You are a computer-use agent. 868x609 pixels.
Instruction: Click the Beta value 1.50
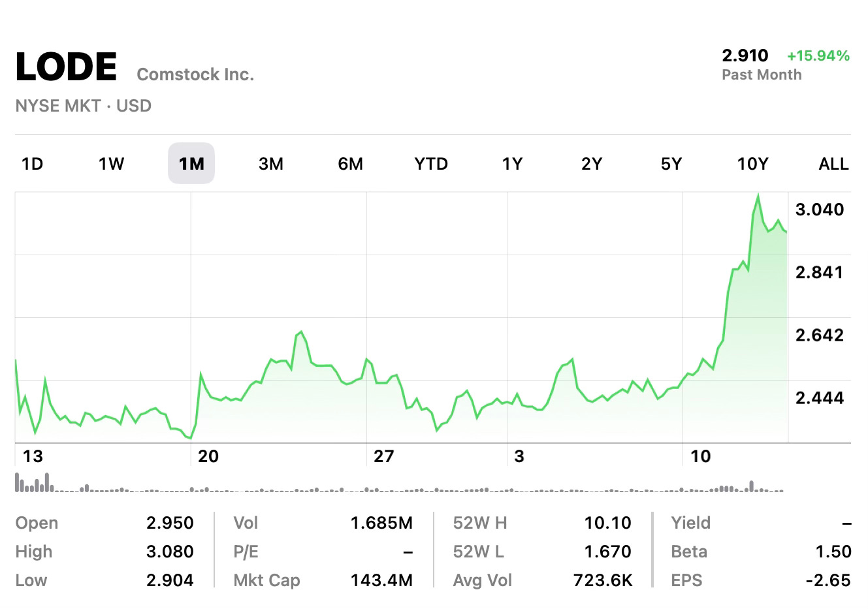tap(833, 552)
